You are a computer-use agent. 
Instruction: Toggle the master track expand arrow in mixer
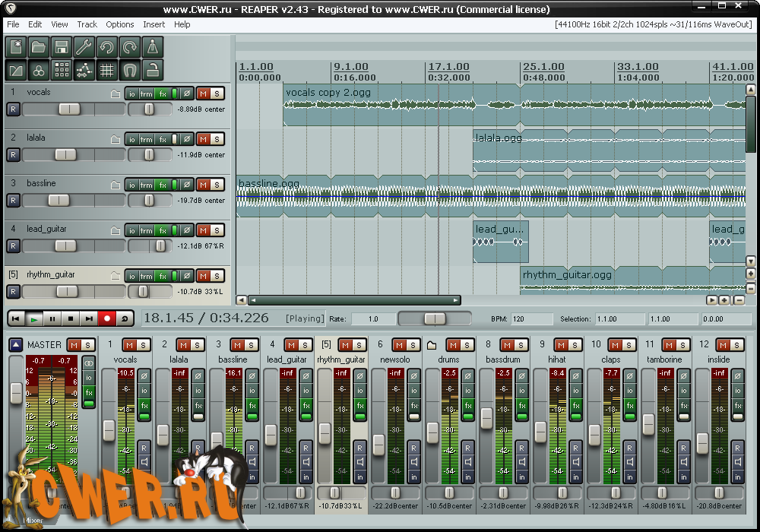click(x=16, y=345)
